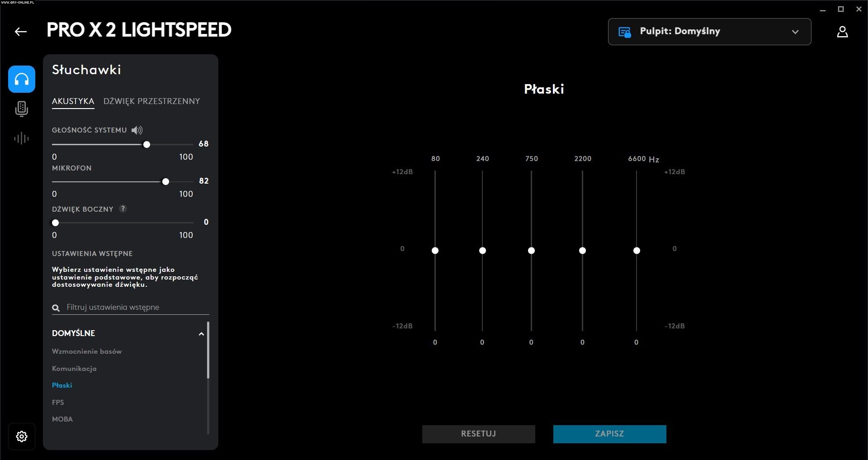
Task: Open the equalizer waveform sidebar icon
Action: click(x=22, y=138)
